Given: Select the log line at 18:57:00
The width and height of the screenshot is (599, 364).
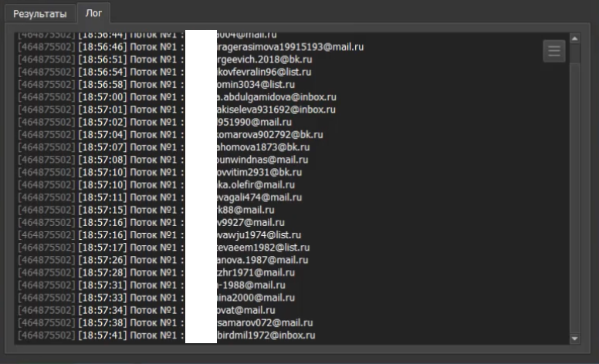Looking at the screenshot, I should (x=178, y=97).
